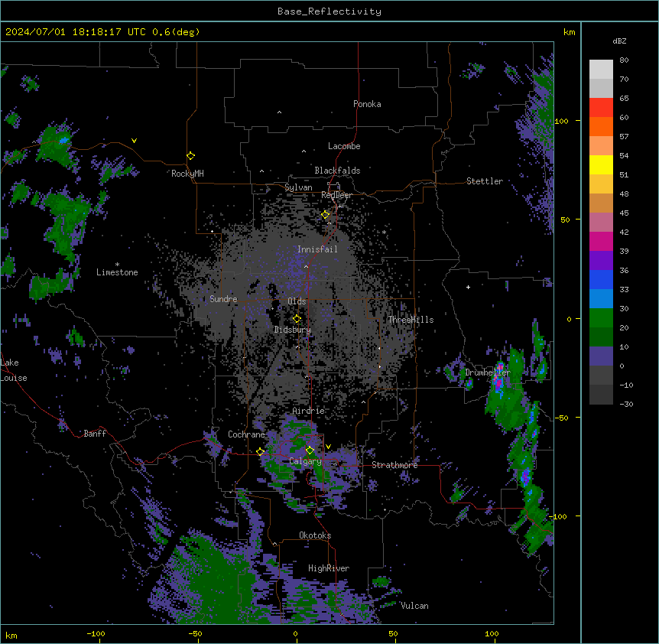Click the Vulcan label

pyautogui.click(x=414, y=606)
